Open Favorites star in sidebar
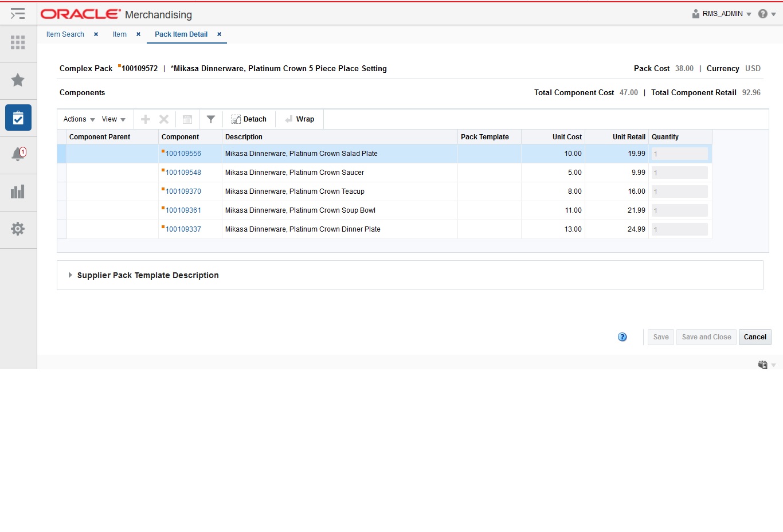This screenshot has height=532, width=783. [18, 80]
